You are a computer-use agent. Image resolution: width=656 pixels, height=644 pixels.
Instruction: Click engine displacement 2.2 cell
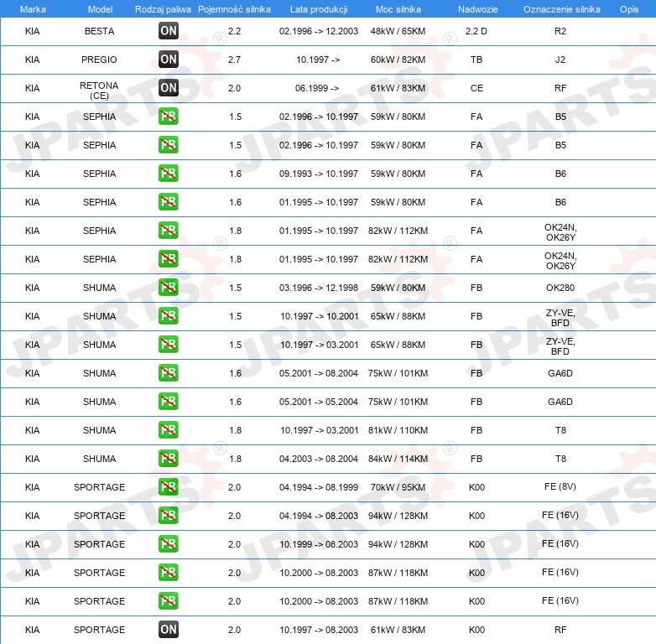[x=234, y=31]
